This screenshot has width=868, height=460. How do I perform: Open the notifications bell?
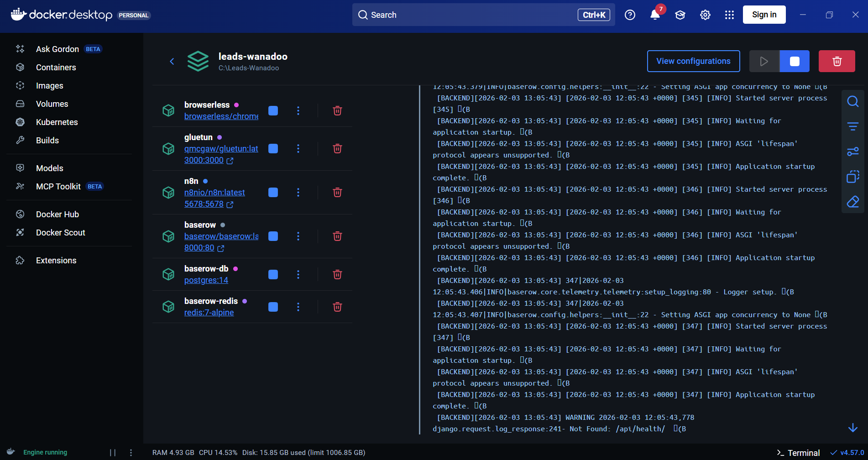click(655, 15)
